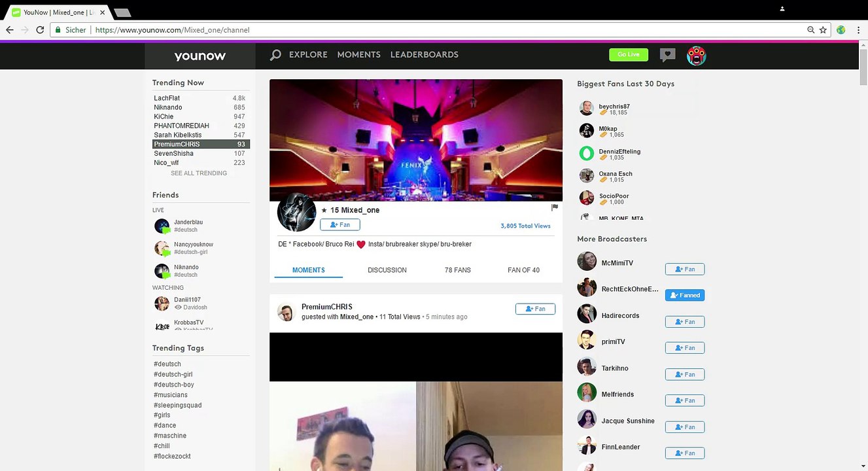Viewport: 868px width, 471px height.
Task: Open McMimiTV broadcaster avatar
Action: 587,262
